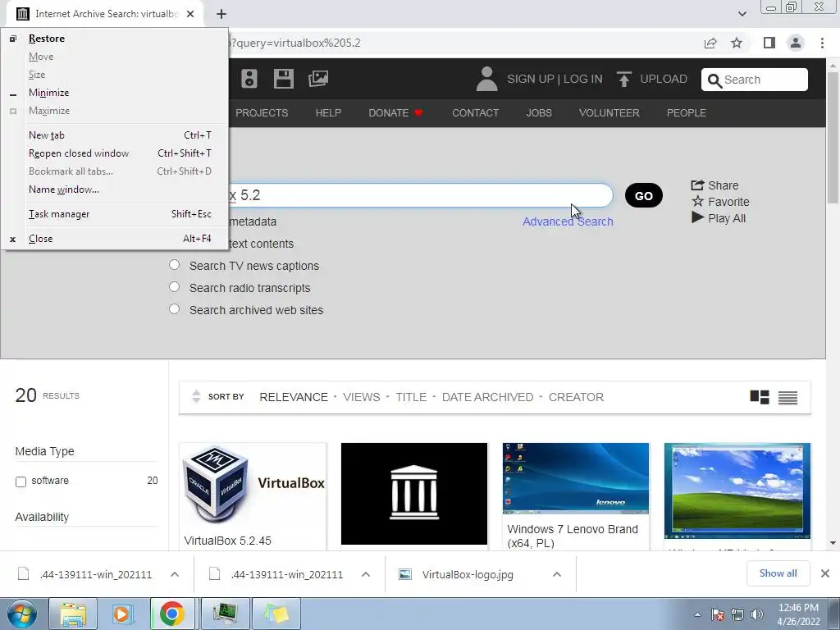Screen dimensions: 840x630
Task: Click Share beside the search box
Action: point(714,185)
